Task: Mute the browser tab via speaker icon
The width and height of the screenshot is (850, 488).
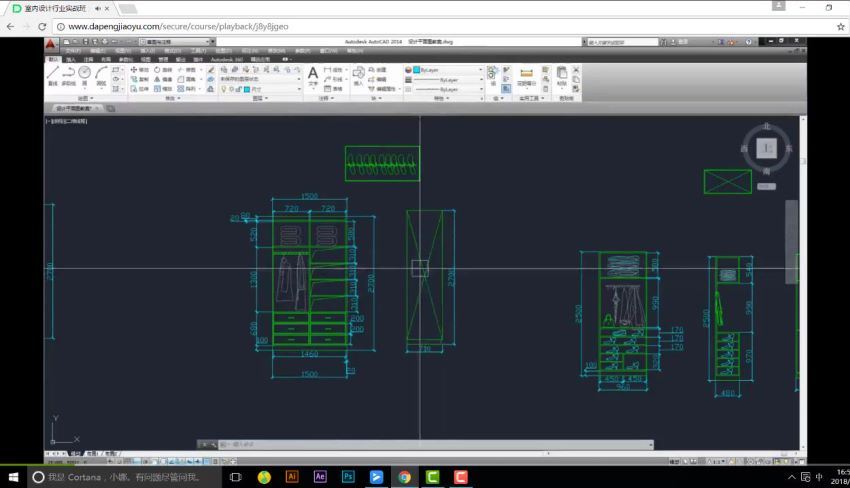Action: pyautogui.click(x=98, y=9)
